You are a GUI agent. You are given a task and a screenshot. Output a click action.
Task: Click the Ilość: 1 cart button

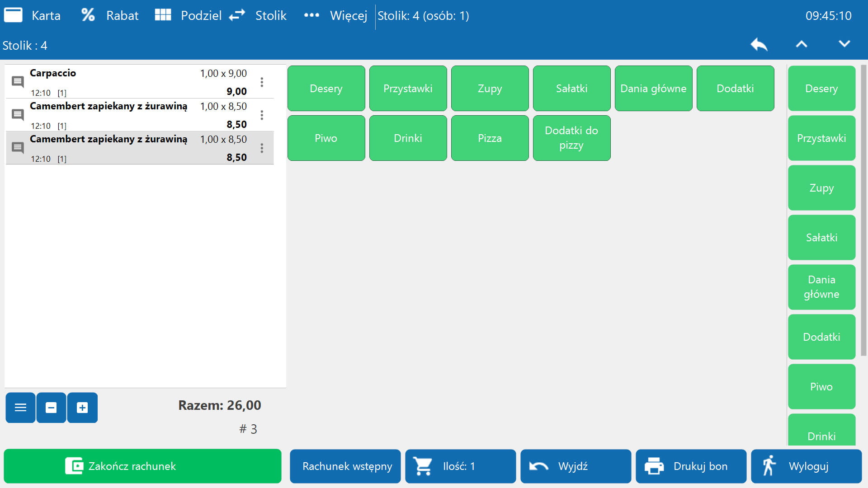[460, 466]
